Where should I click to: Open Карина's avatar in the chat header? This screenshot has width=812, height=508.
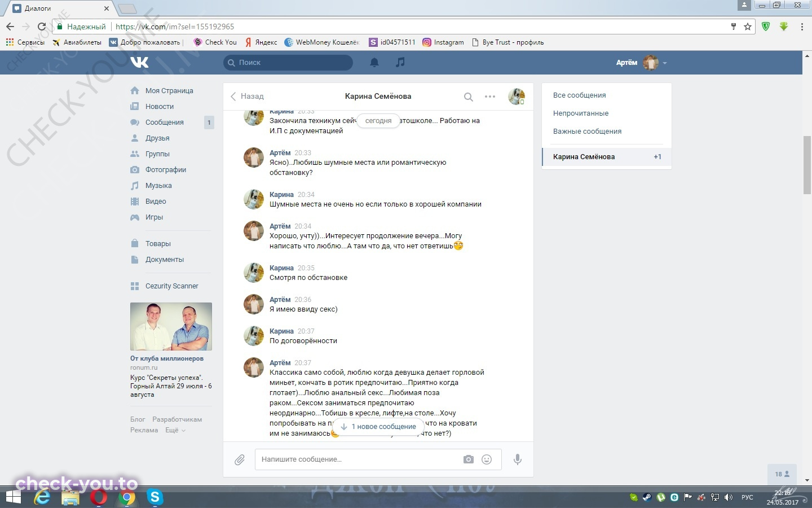(517, 97)
